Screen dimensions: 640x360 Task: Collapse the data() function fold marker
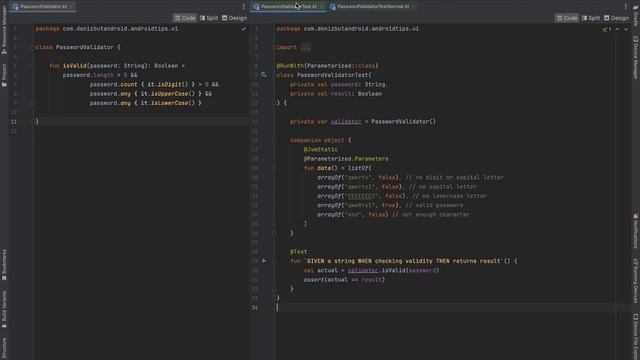pyautogui.click(x=274, y=168)
